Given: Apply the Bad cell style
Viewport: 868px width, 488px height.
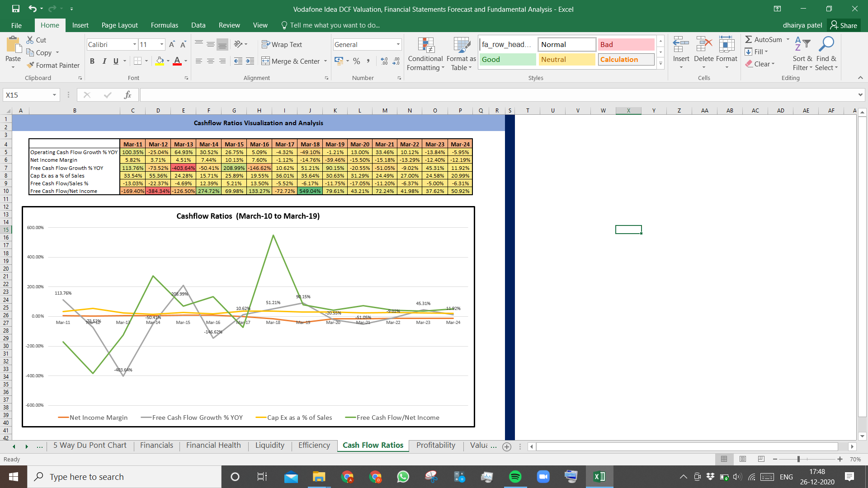Looking at the screenshot, I should pyautogui.click(x=626, y=44).
